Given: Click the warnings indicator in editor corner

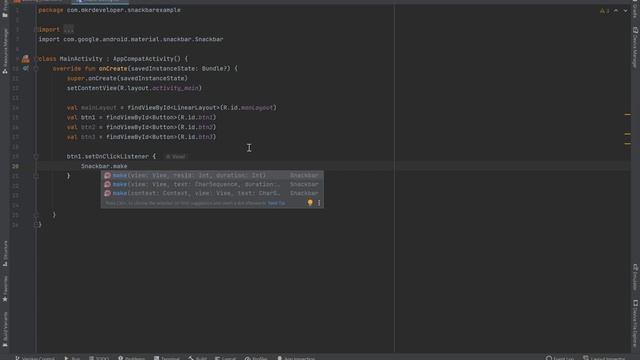Looking at the screenshot, I should pyautogui.click(x=604, y=11).
